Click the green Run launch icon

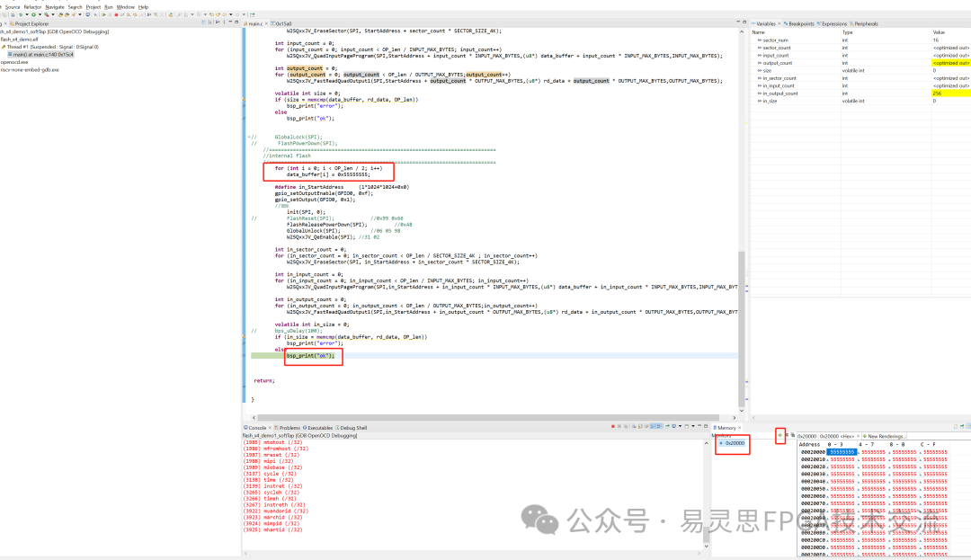(33, 15)
